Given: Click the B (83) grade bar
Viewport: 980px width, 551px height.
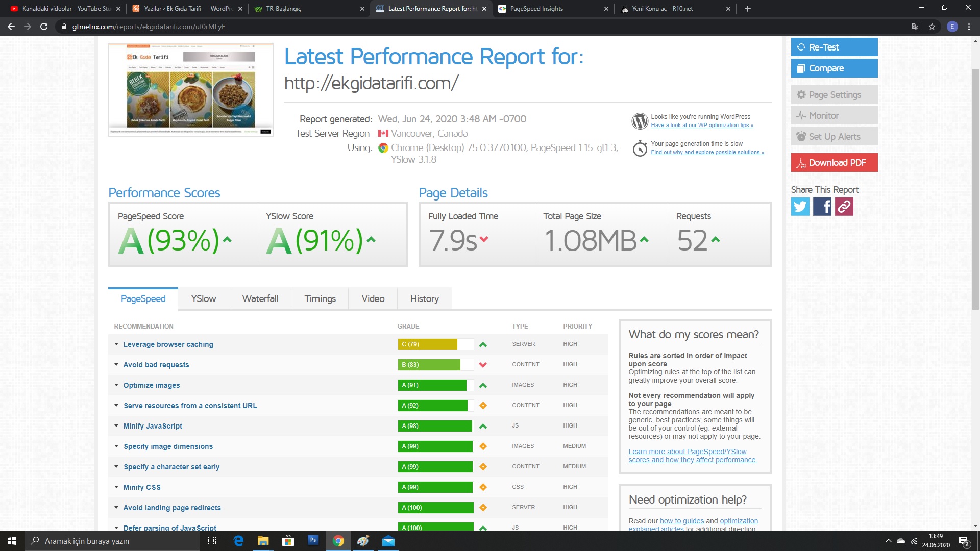Looking at the screenshot, I should [x=435, y=365].
